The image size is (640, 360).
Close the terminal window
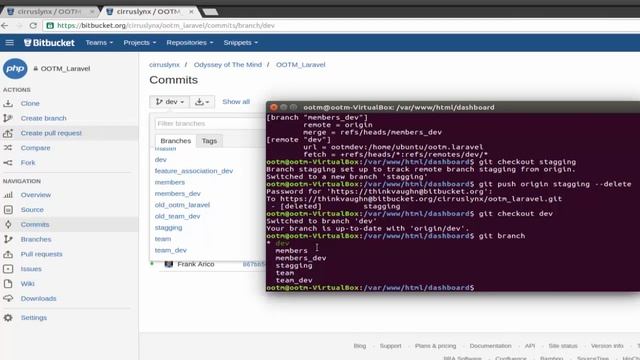(273, 107)
